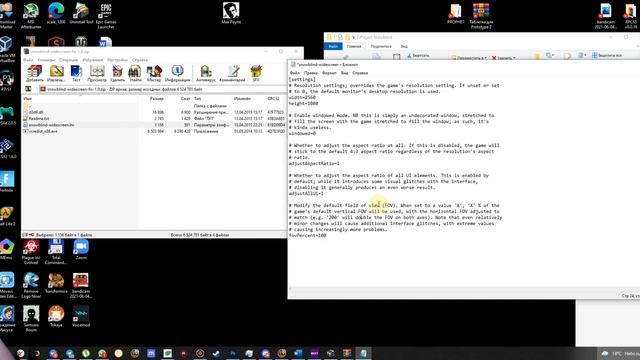Click the up-one-level button in WinRAR address row
The height and width of the screenshot is (360, 640).
(x=28, y=89)
